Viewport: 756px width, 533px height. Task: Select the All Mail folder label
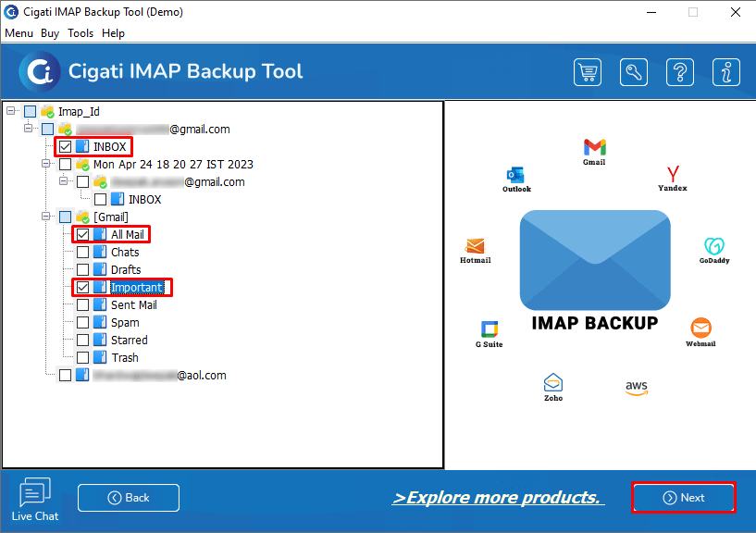point(128,235)
